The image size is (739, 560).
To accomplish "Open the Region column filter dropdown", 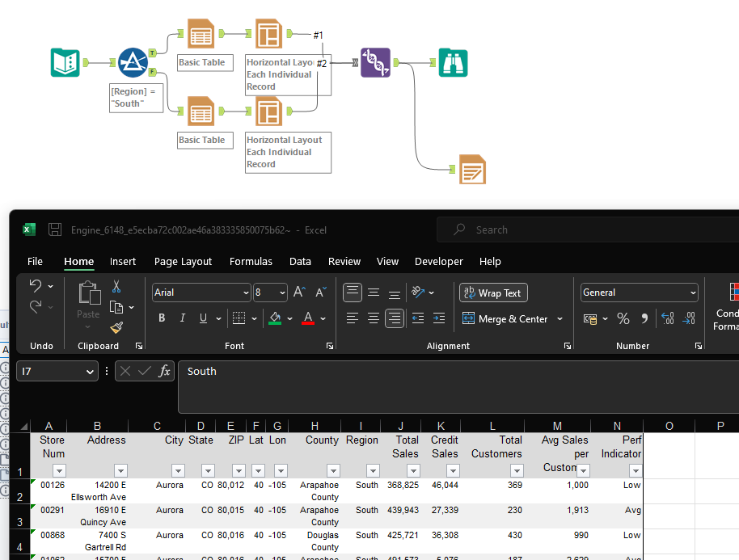I will tap(373, 470).
